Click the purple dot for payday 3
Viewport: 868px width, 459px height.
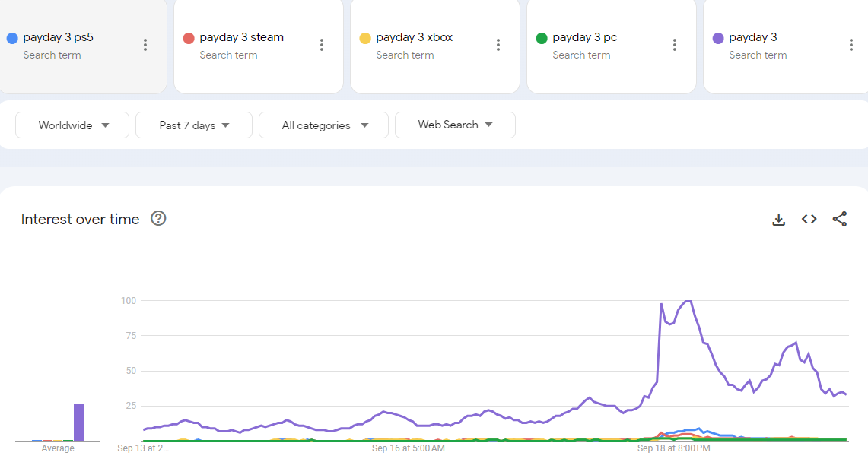[718, 38]
